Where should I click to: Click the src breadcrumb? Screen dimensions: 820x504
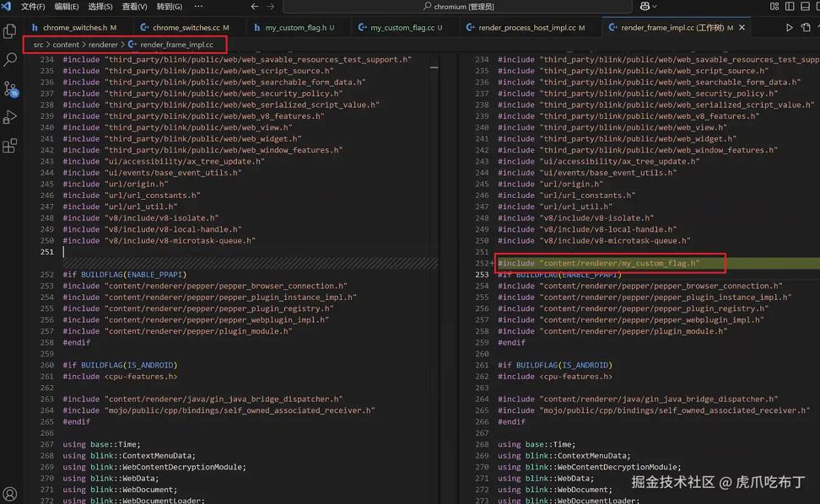pyautogui.click(x=38, y=45)
